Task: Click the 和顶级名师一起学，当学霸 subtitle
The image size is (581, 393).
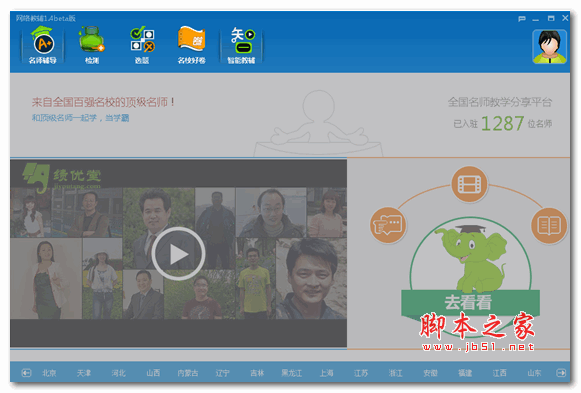Action: tap(80, 118)
